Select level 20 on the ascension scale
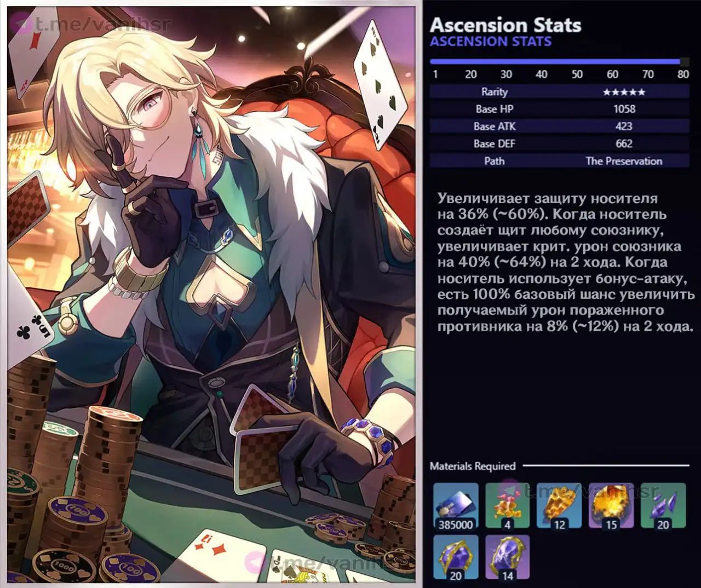 point(471,74)
